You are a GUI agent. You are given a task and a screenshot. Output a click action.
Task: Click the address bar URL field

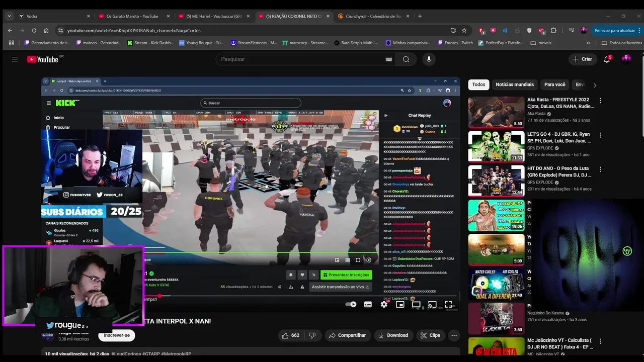pyautogui.click(x=257, y=30)
